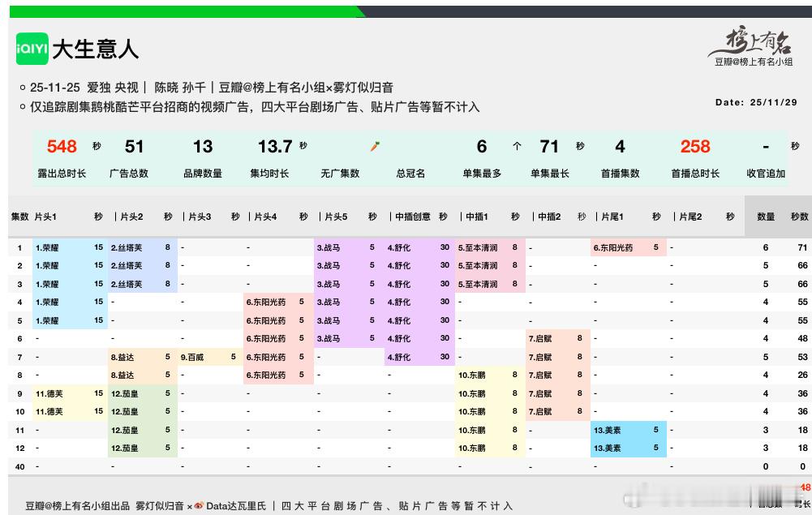Image resolution: width=812 pixels, height=515 pixels.
Task: Click the carrot icon above 无广集数
Action: (376, 147)
